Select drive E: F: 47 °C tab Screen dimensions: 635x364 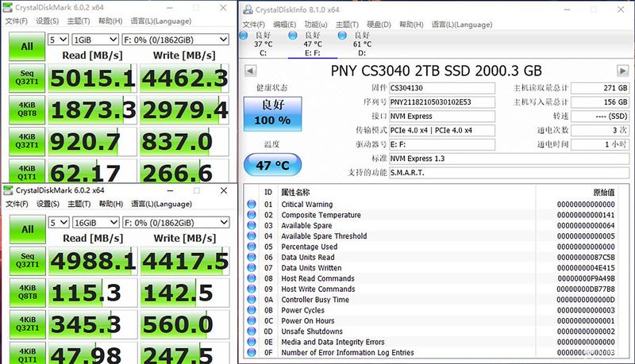pyautogui.click(x=312, y=44)
